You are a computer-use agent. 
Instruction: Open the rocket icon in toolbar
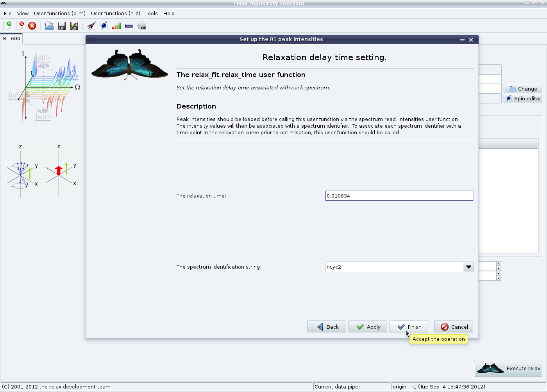click(91, 26)
